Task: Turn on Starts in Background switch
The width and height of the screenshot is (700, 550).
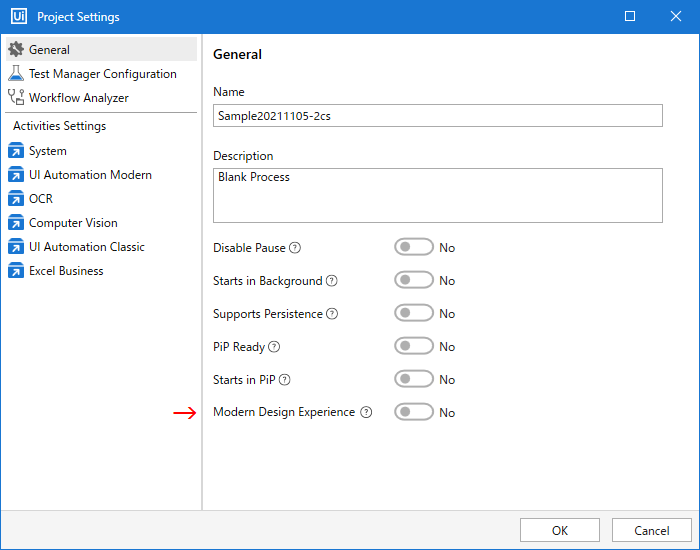Action: (414, 281)
